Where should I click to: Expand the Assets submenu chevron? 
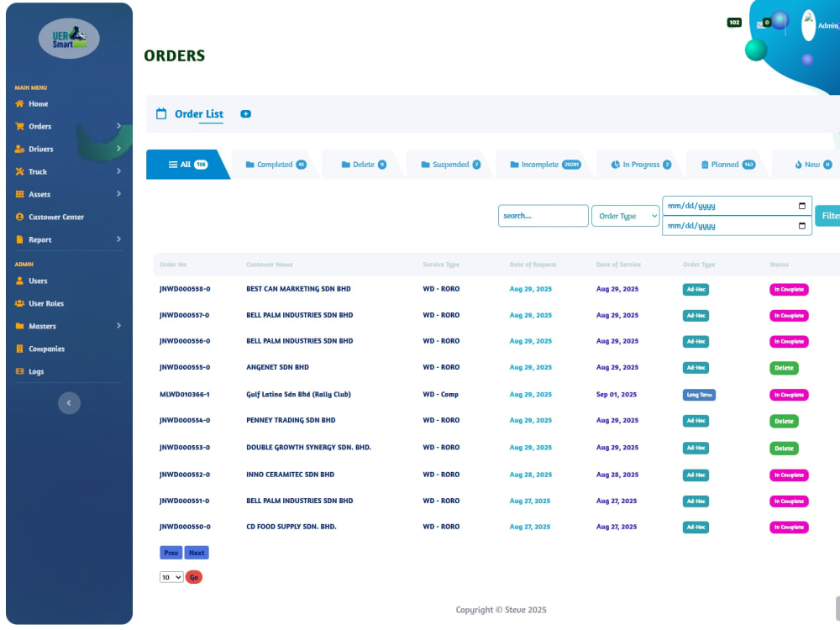[x=118, y=193]
